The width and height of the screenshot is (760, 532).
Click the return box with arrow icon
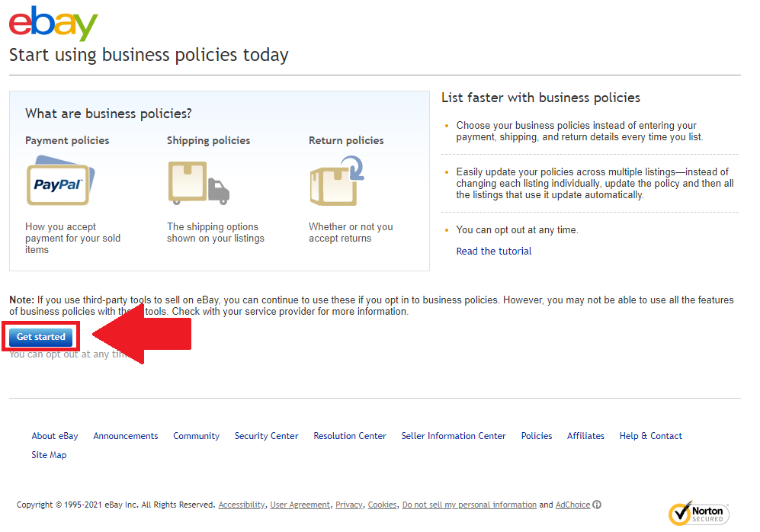[x=337, y=180]
